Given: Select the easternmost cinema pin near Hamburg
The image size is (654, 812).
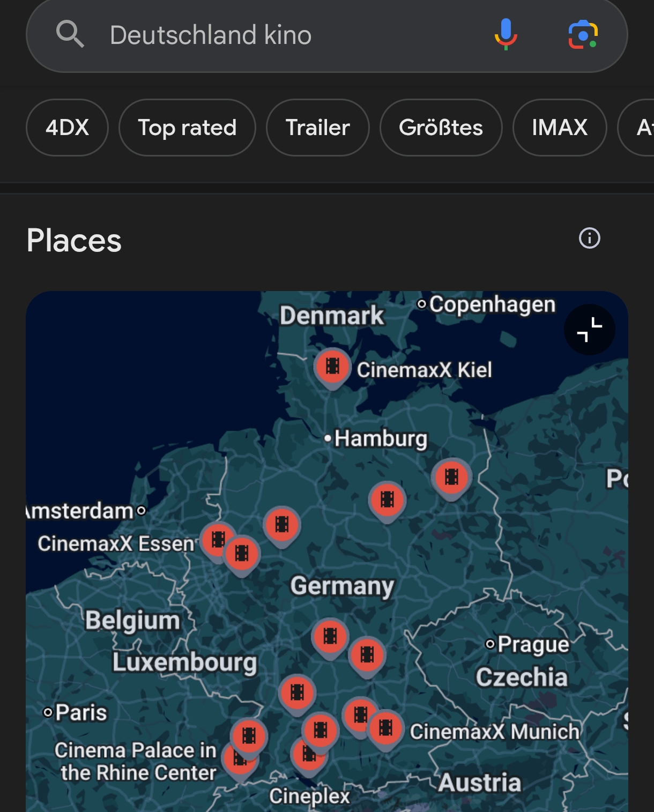Looking at the screenshot, I should [x=451, y=479].
